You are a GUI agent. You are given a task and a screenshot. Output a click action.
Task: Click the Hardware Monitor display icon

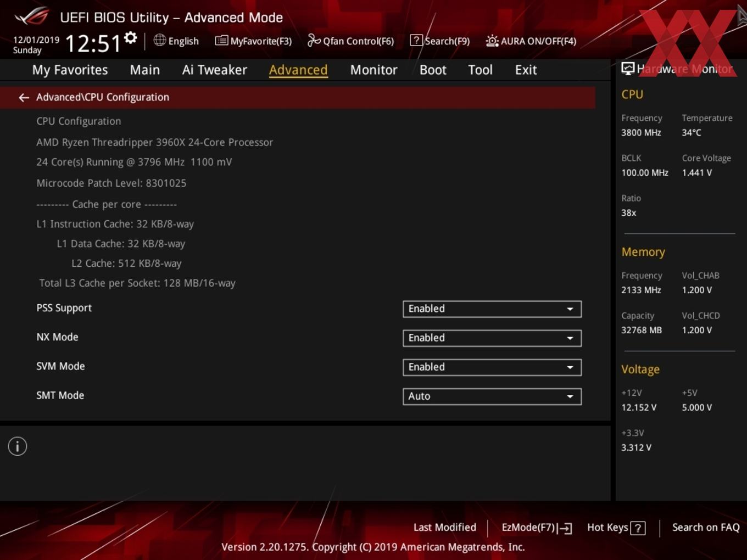pos(628,69)
